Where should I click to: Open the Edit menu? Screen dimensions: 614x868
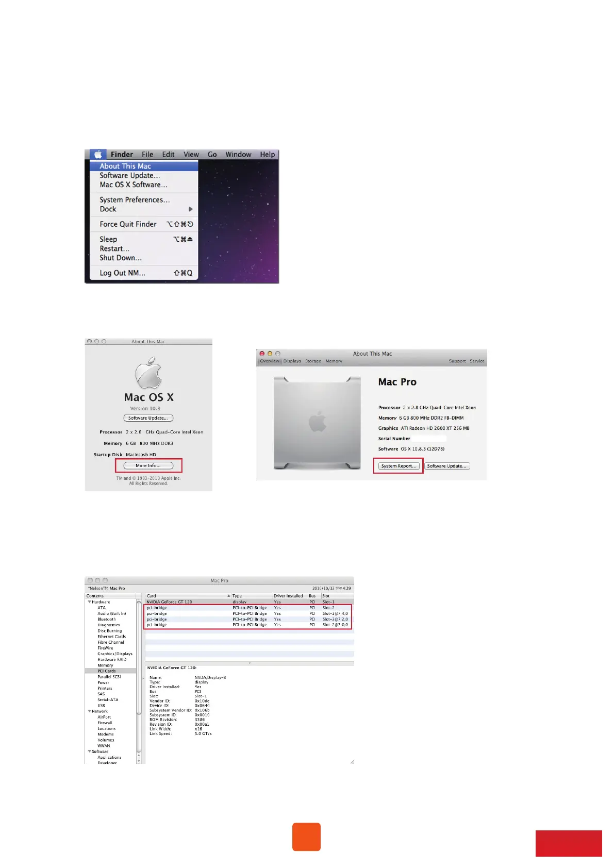[x=168, y=154]
